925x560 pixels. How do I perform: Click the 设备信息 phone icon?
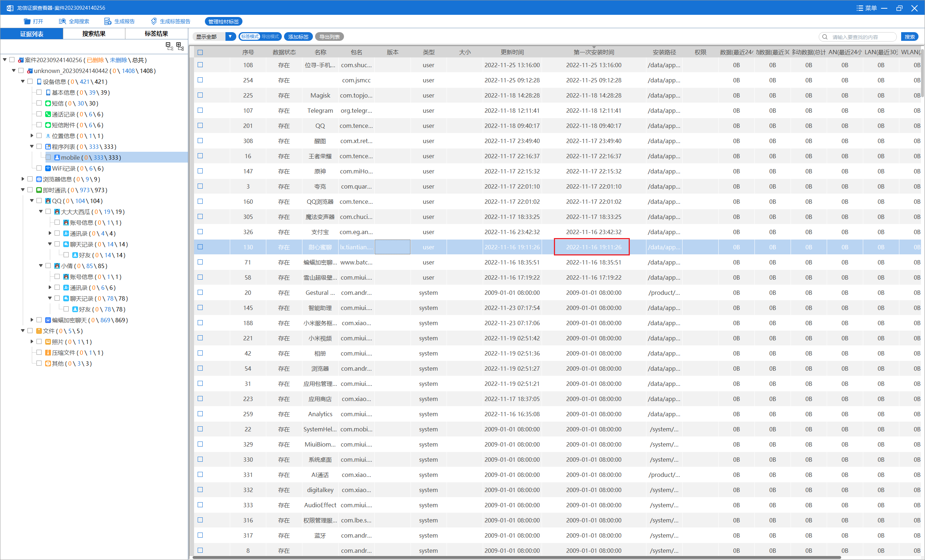pos(39,81)
